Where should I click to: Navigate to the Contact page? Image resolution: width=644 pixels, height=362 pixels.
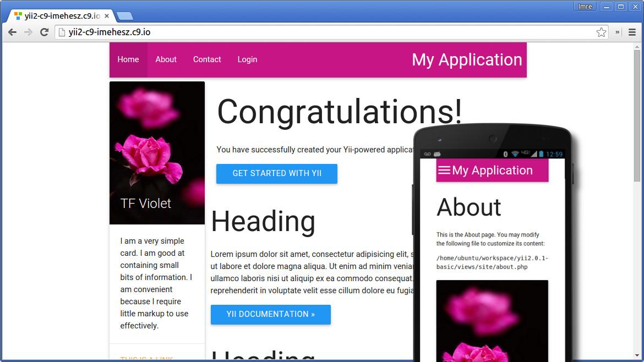(x=207, y=59)
